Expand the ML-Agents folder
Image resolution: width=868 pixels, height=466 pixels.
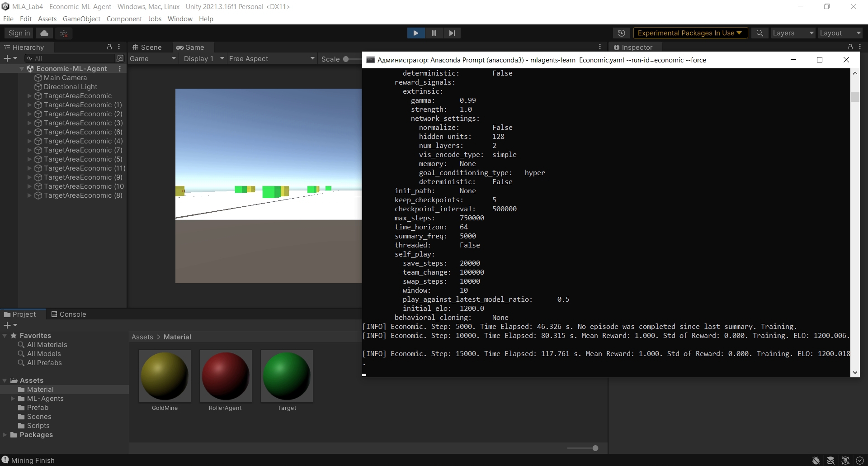[x=13, y=399]
